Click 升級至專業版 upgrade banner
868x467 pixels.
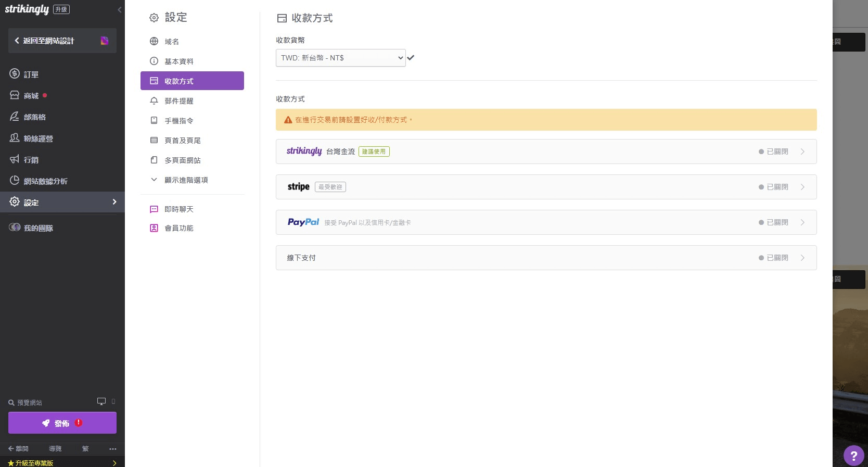coord(62,462)
